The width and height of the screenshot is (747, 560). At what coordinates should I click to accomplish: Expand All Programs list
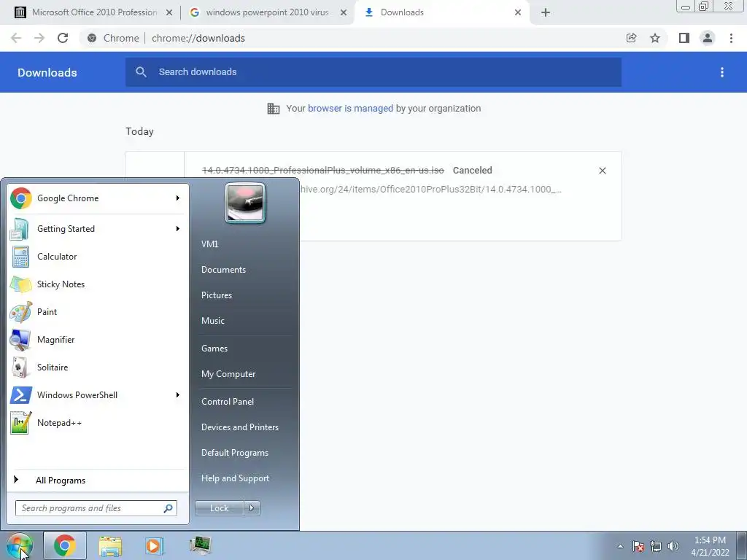(98, 480)
